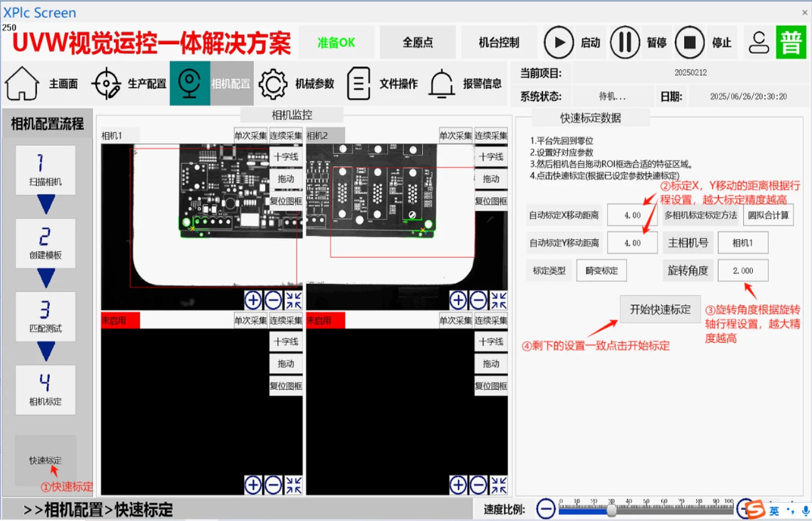Viewport: 812px width, 521px height.
Task: Switch to the 相机配置 tab
Action: tap(211, 84)
